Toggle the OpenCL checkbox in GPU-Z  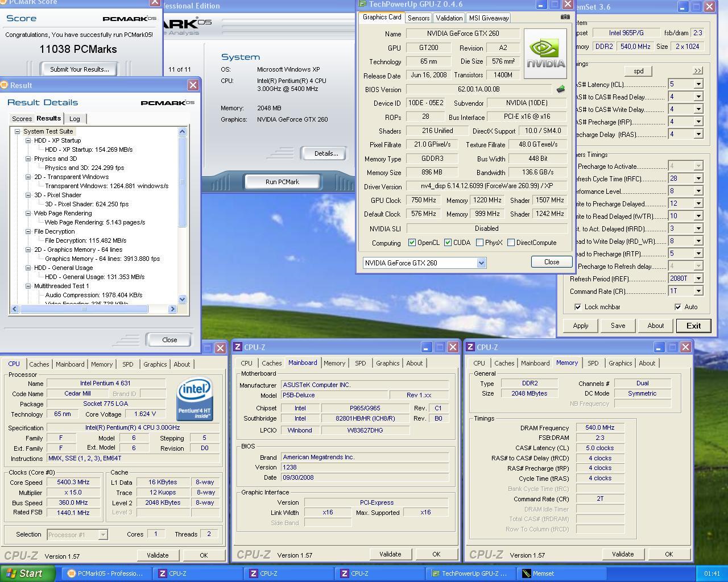pyautogui.click(x=412, y=243)
